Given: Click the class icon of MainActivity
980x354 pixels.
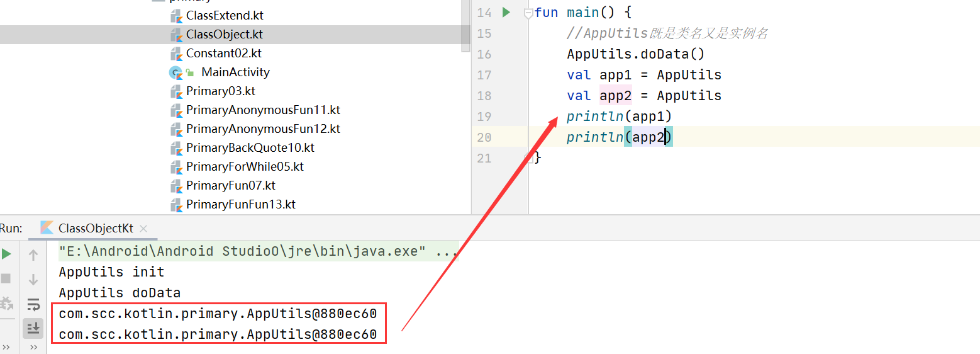Looking at the screenshot, I should point(176,72).
